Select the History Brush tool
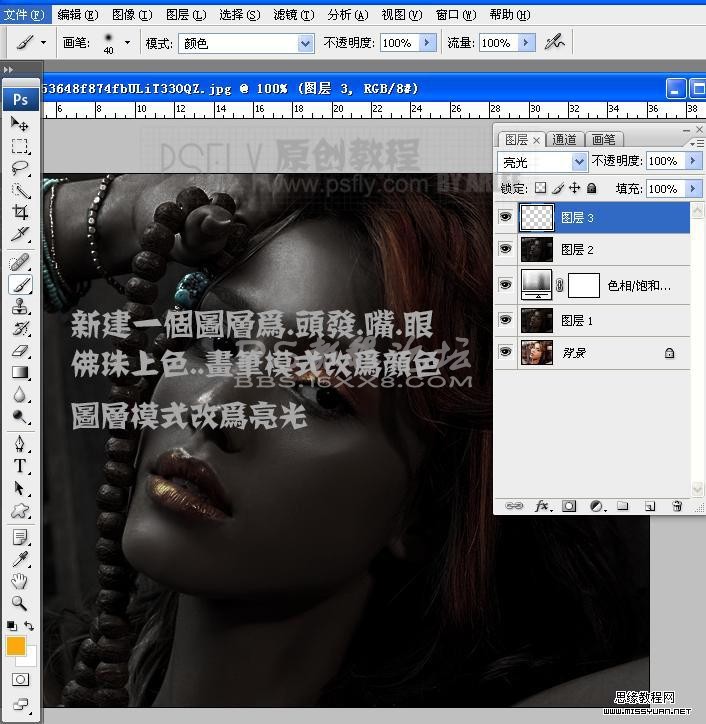Image resolution: width=706 pixels, height=724 pixels. click(x=19, y=329)
